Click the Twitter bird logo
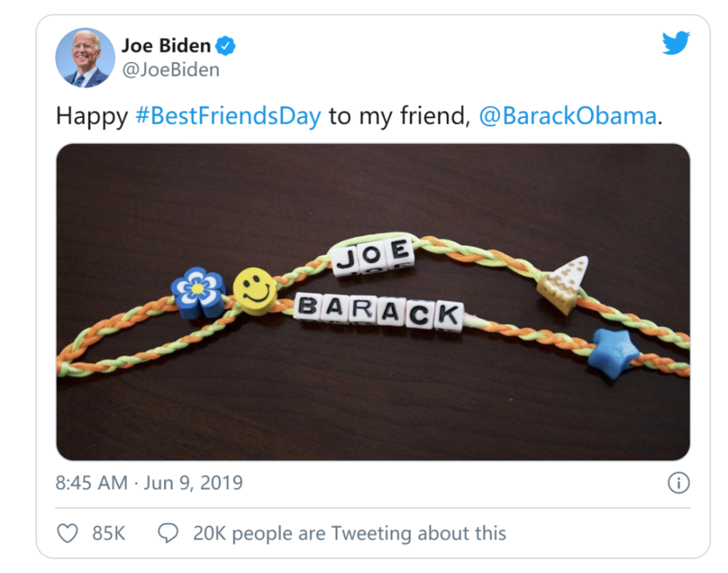Screen dimensions: 728x573 coord(675,44)
